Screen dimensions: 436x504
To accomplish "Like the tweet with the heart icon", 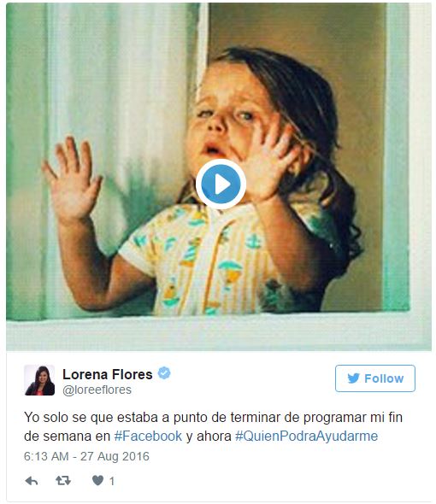I will [x=97, y=481].
